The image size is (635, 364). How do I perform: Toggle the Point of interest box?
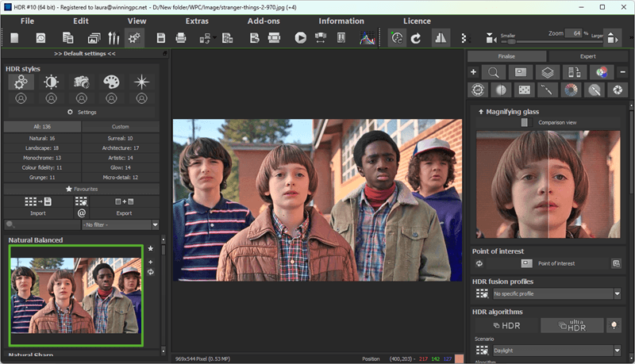[x=526, y=263]
